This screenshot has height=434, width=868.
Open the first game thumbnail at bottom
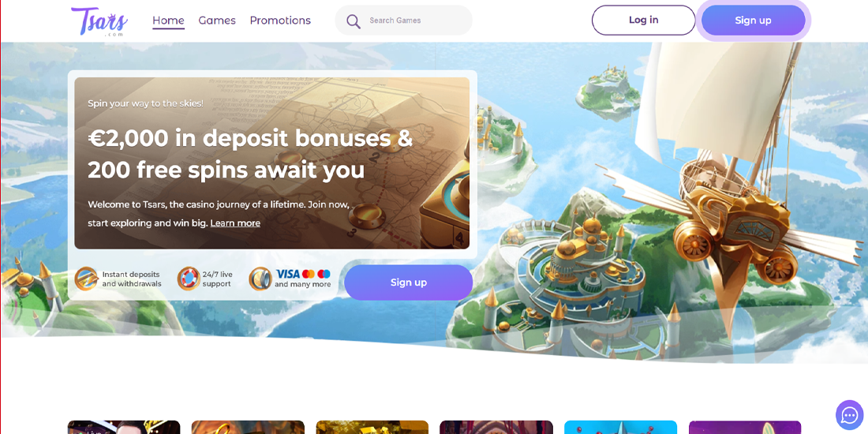tap(124, 428)
